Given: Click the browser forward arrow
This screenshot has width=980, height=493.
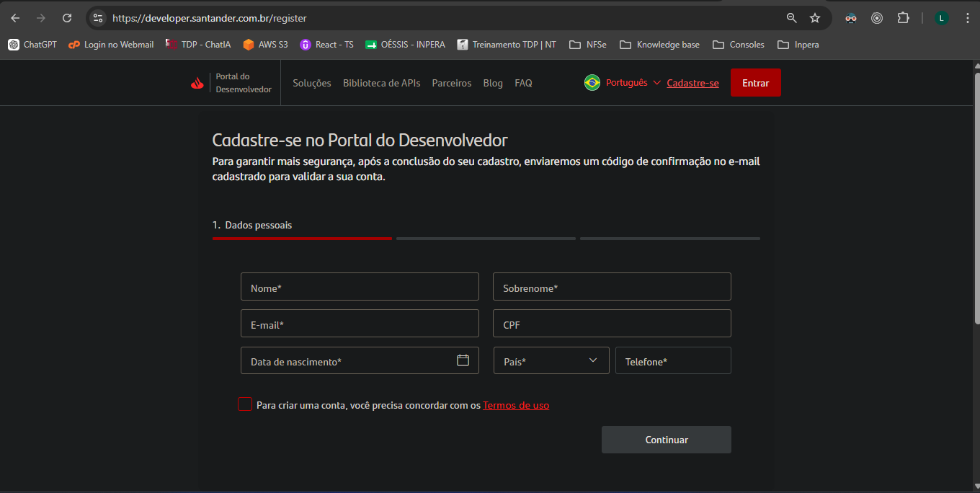Looking at the screenshot, I should point(41,18).
